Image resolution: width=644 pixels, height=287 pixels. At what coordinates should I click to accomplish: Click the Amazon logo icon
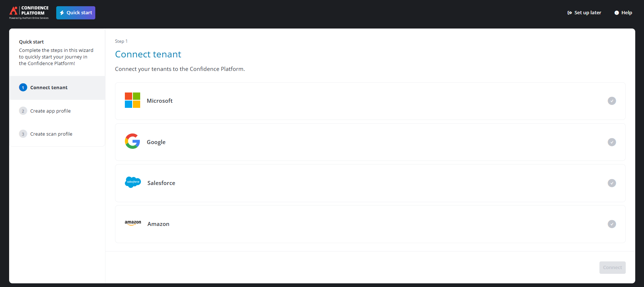coord(133,223)
